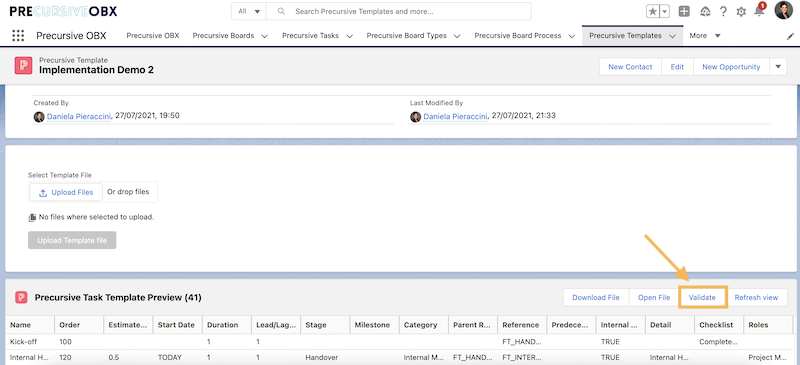This screenshot has width=800, height=365.
Task: Click the Stage column header
Action: pos(326,325)
